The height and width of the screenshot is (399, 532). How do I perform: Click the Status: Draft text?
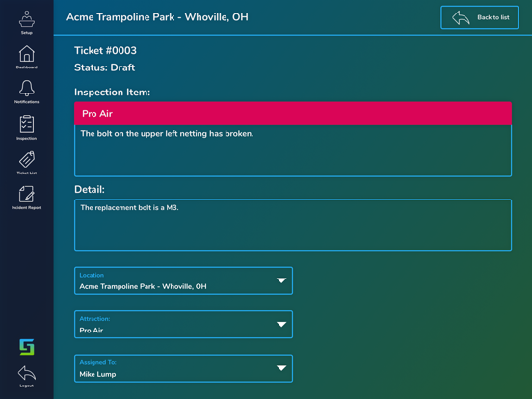(104, 67)
